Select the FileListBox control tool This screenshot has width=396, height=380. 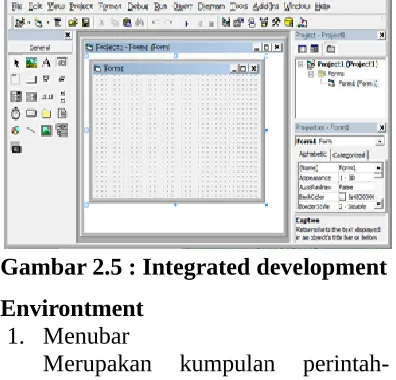click(62, 113)
